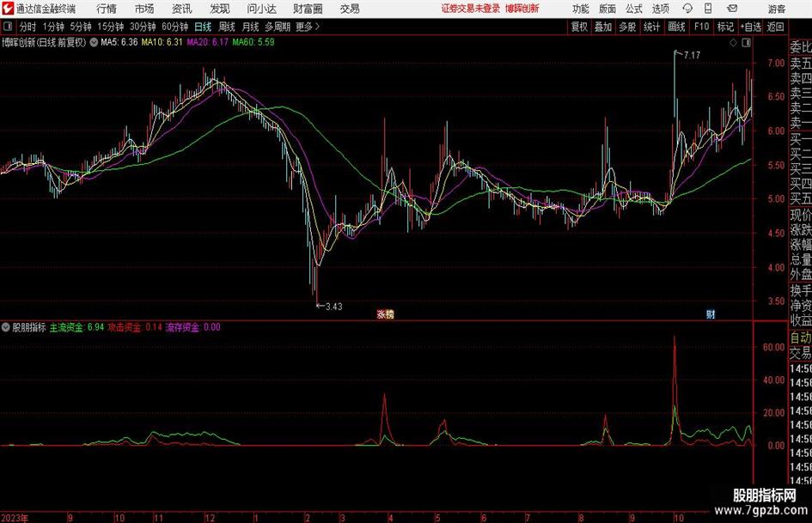Click the 通达信 red logo icon
812x523 pixels.
pos(8,9)
